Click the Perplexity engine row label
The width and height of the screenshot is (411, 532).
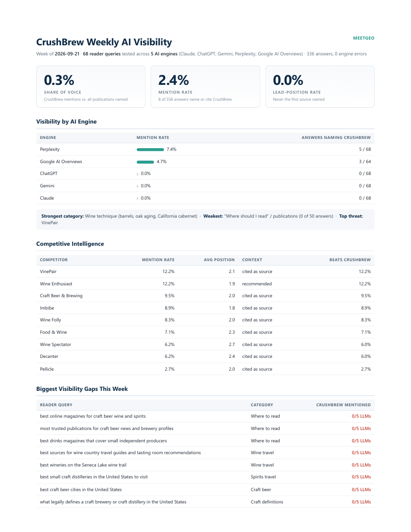tap(50, 149)
